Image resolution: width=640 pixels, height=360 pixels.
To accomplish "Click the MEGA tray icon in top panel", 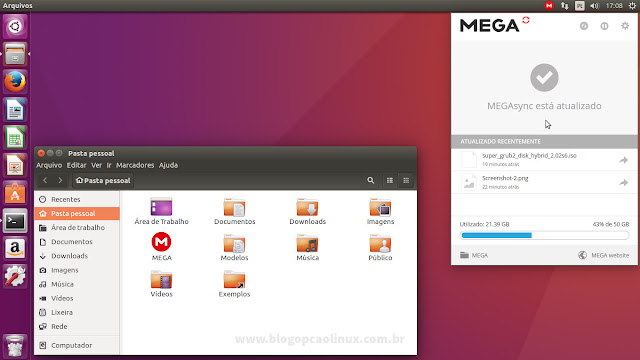I will [x=549, y=6].
